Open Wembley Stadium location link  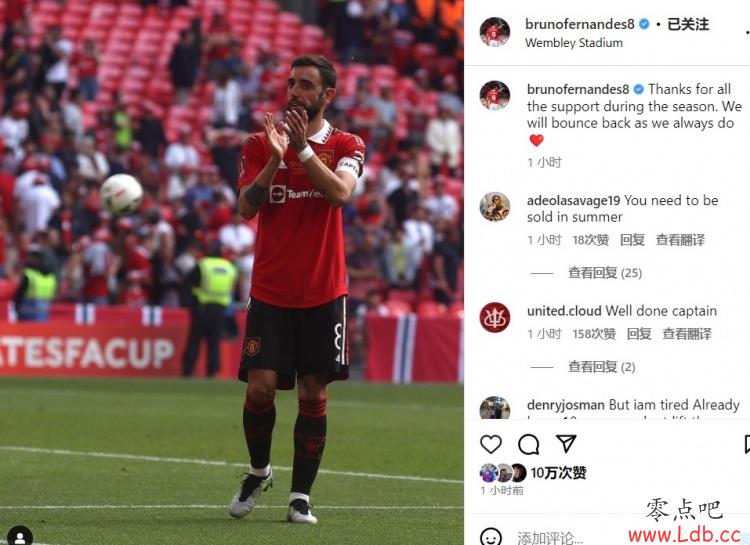point(574,43)
